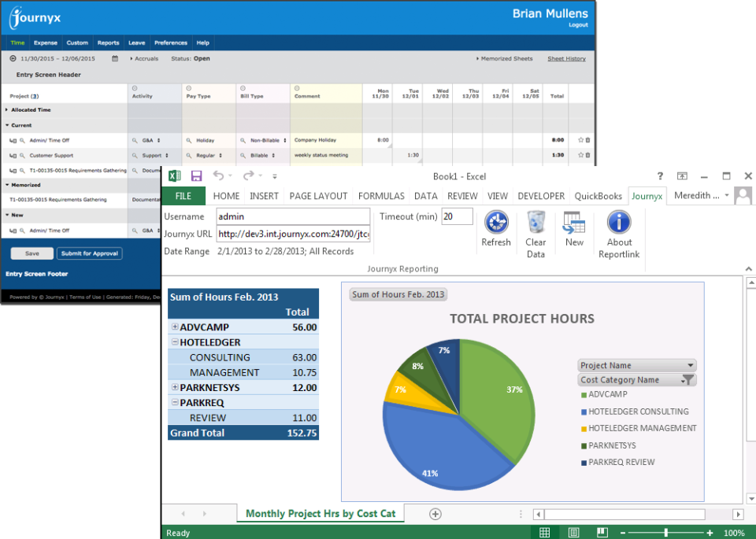Viewport: 756px width, 539px height.
Task: Click search icon beside Holiday pay type
Action: 189,141
